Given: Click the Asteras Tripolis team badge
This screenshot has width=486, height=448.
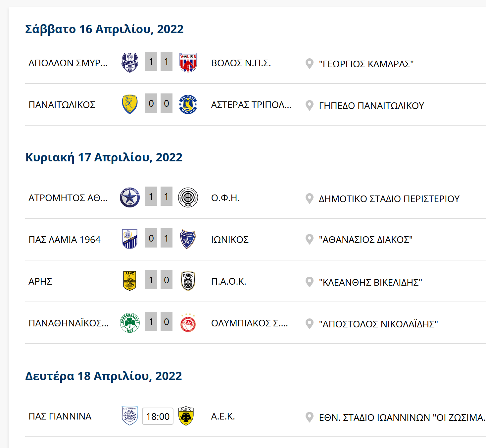Looking at the screenshot, I should click(x=188, y=104).
